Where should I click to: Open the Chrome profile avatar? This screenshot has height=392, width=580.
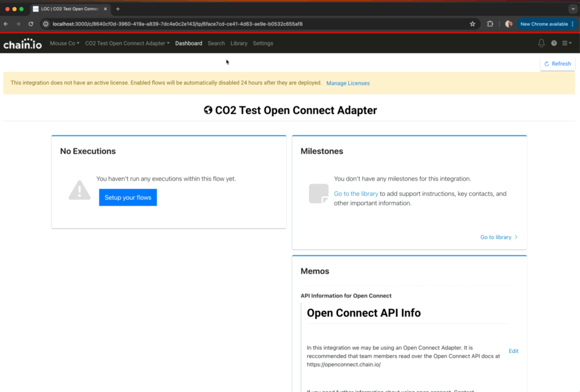(x=508, y=24)
